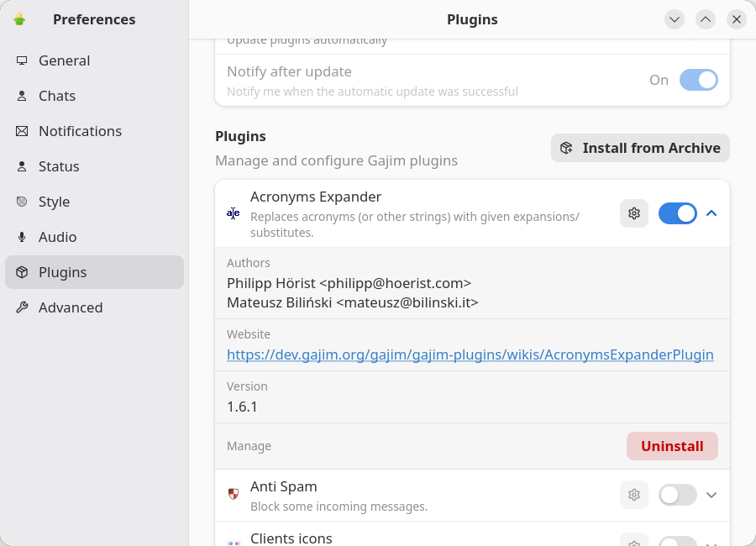Toggle Notify after update switch
The image size is (756, 546).
699,80
